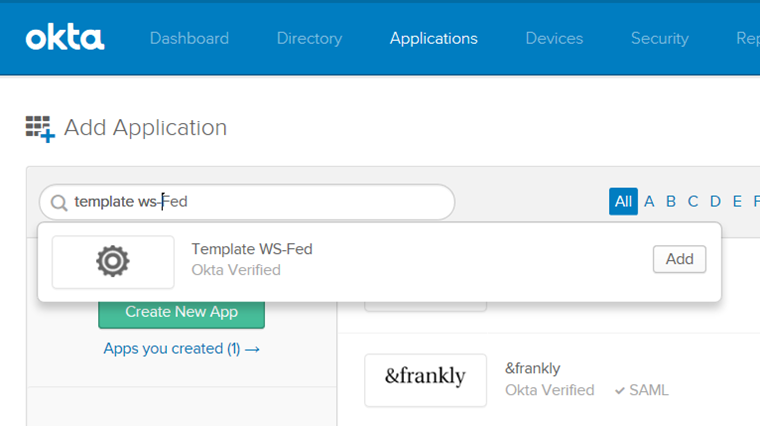The height and width of the screenshot is (426, 760).
Task: Open the Security menu
Action: click(660, 38)
